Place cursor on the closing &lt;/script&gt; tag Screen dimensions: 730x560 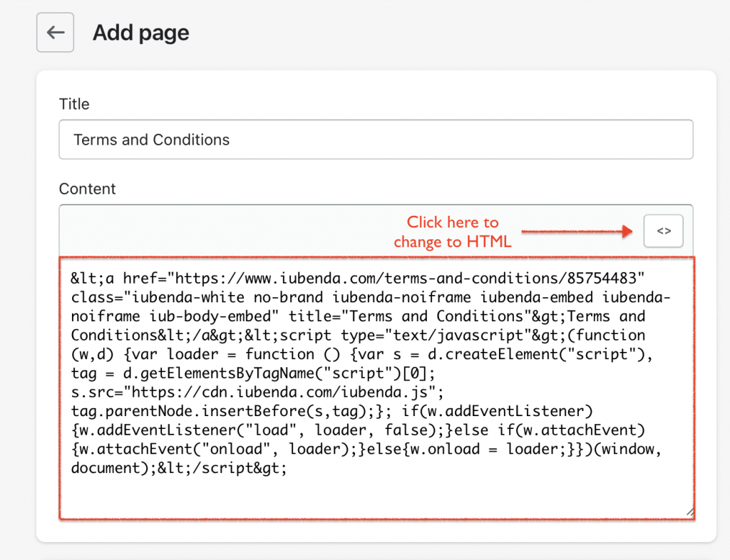point(214,470)
